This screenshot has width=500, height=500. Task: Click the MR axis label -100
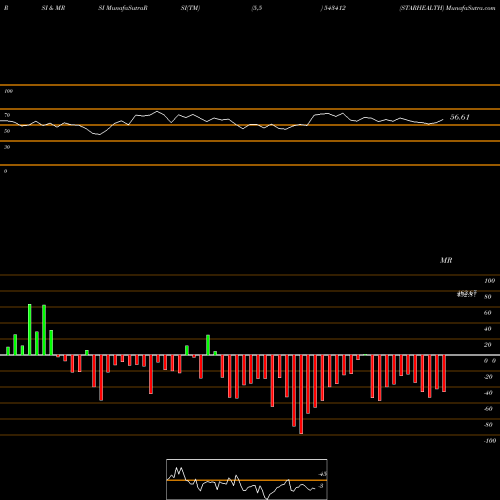click(x=490, y=441)
